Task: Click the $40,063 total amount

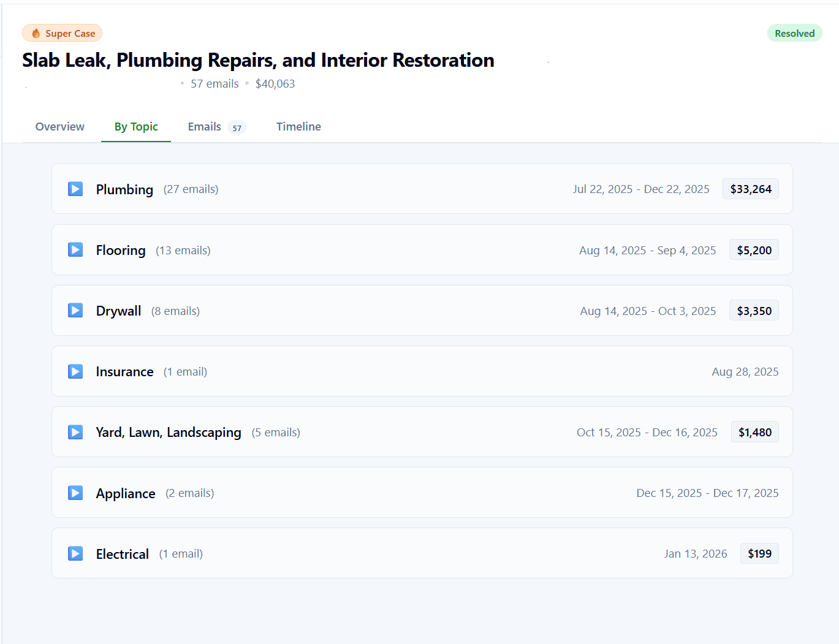Action: pyautogui.click(x=275, y=83)
